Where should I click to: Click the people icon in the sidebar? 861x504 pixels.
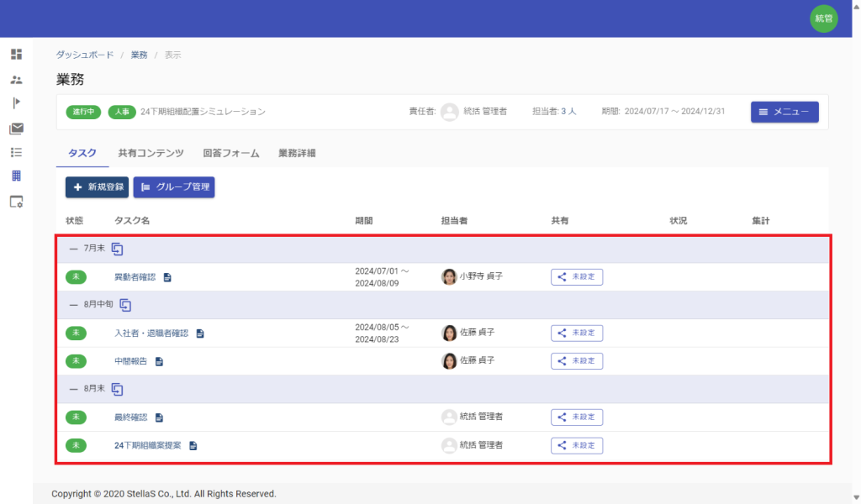point(16,80)
